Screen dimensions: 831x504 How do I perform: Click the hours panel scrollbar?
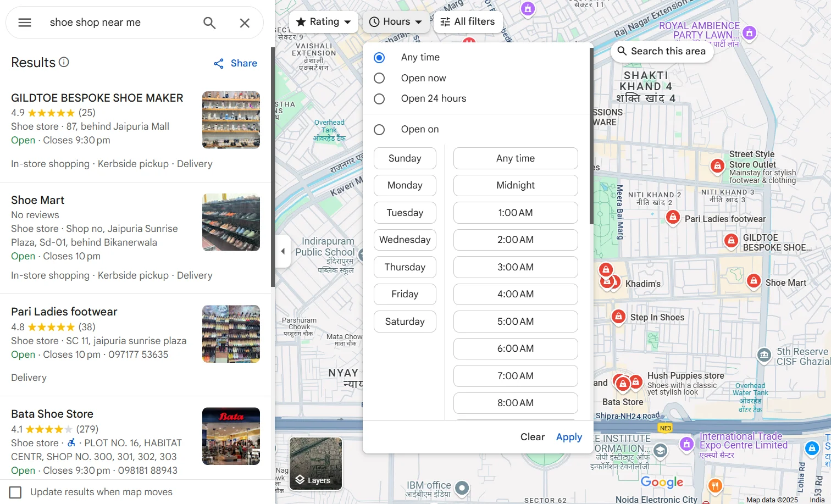click(591, 136)
